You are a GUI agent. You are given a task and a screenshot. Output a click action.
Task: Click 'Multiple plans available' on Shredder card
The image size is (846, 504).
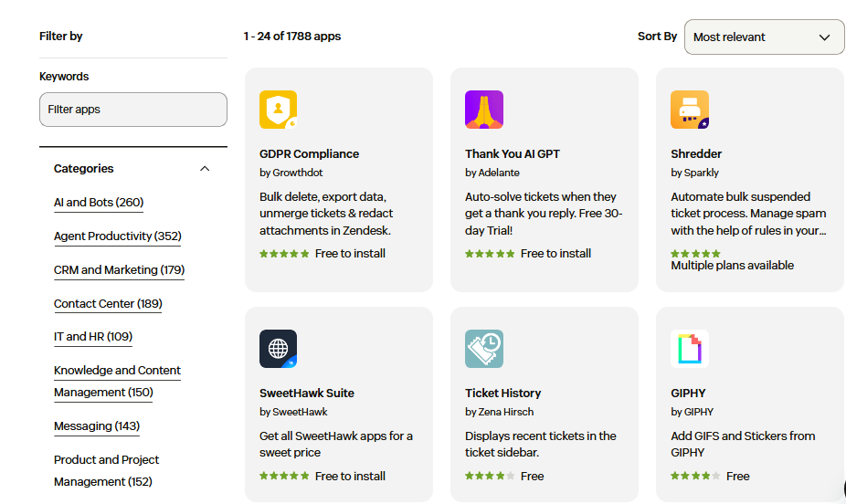click(x=732, y=266)
